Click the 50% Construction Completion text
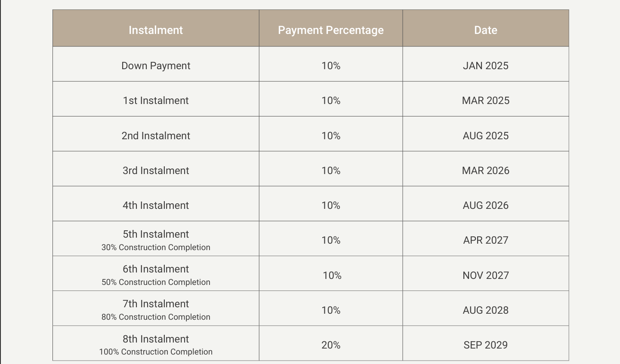The image size is (620, 364). click(156, 282)
